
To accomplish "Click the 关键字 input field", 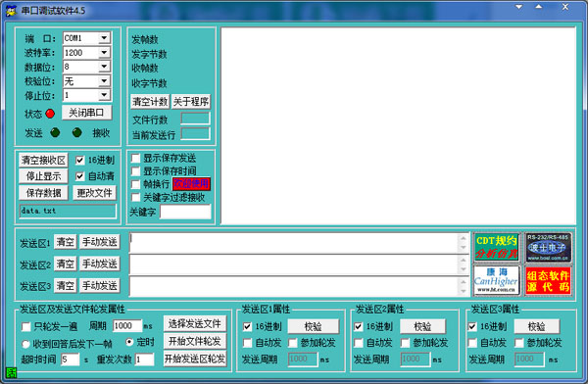I will (185, 212).
